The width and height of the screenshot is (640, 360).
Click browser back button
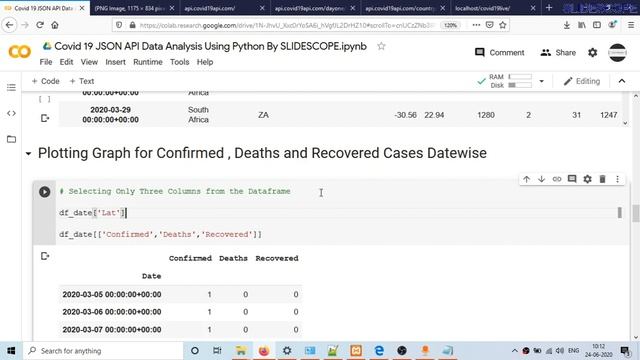(x=9, y=25)
